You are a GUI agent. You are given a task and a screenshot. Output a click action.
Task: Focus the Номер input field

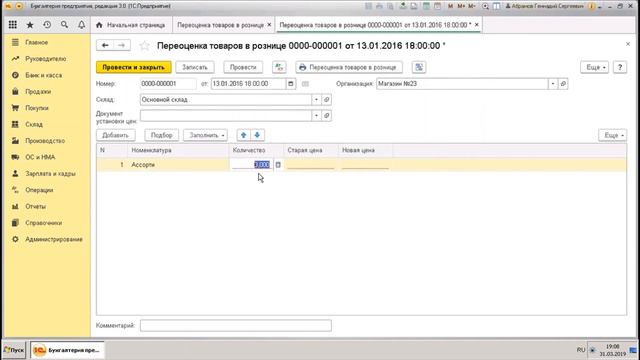168,84
